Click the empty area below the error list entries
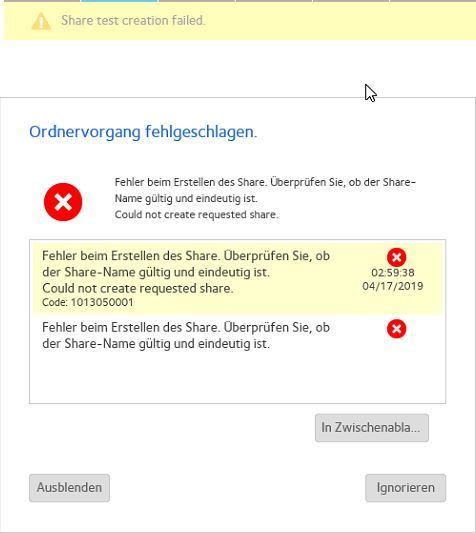The image size is (476, 533). pos(237,379)
